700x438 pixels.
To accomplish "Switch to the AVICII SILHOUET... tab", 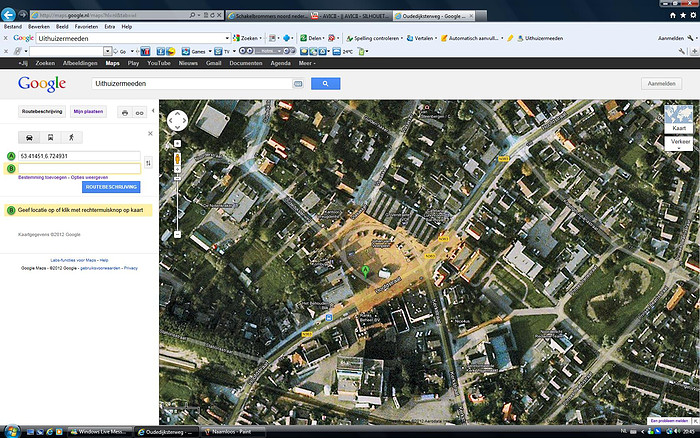I will (350, 16).
